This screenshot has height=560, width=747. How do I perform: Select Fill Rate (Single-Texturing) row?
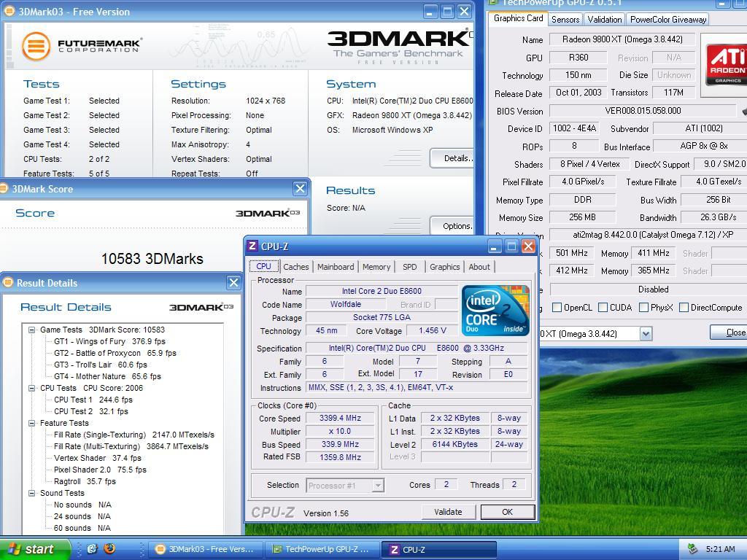click(x=134, y=435)
